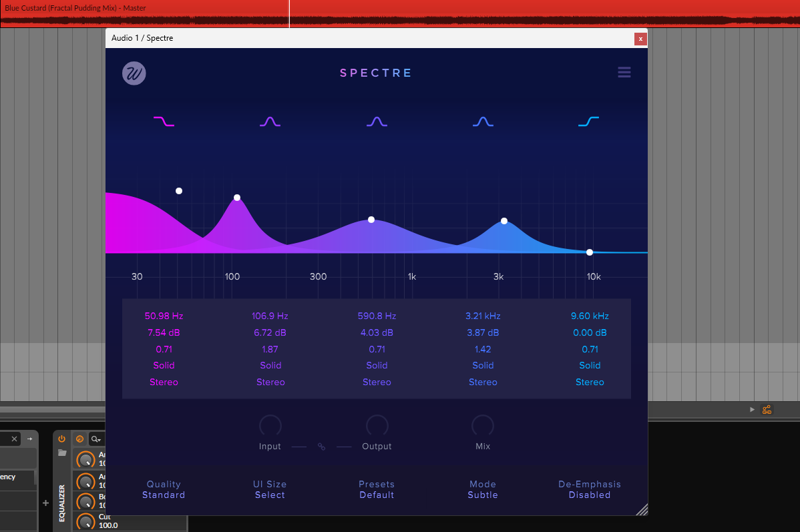
Task: Toggle the Equalizer device power button
Action: [x=61, y=439]
